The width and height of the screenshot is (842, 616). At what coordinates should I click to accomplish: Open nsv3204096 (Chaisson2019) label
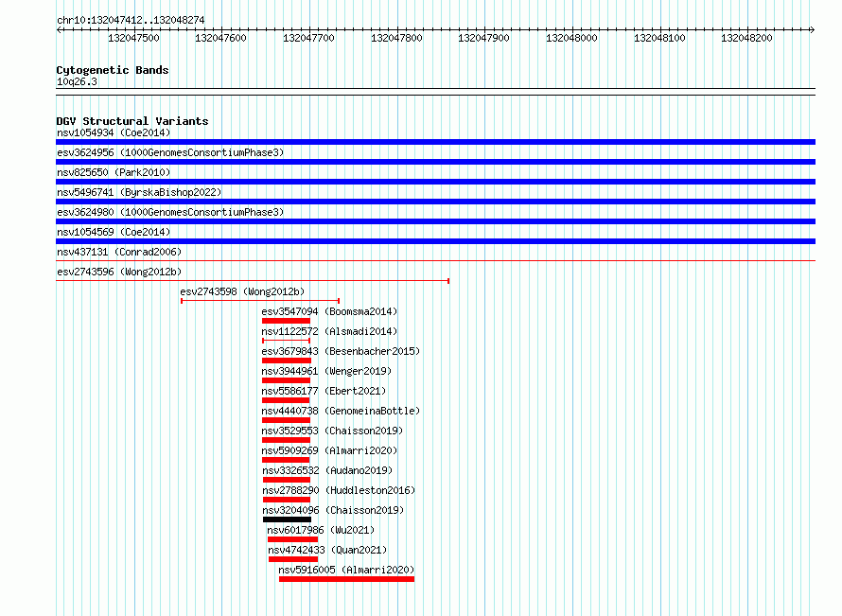tap(333, 510)
